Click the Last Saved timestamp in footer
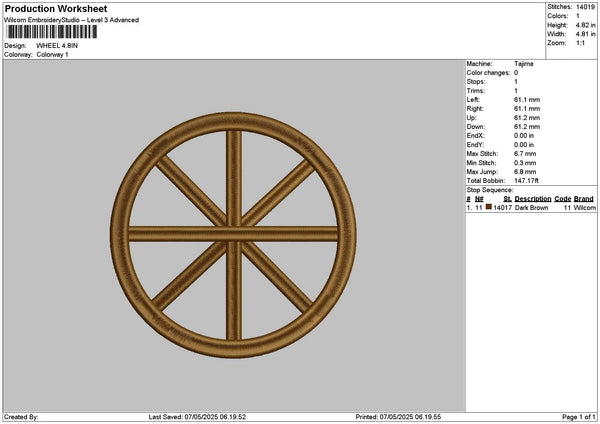Viewport: 600px width, 424px height. coord(197,417)
